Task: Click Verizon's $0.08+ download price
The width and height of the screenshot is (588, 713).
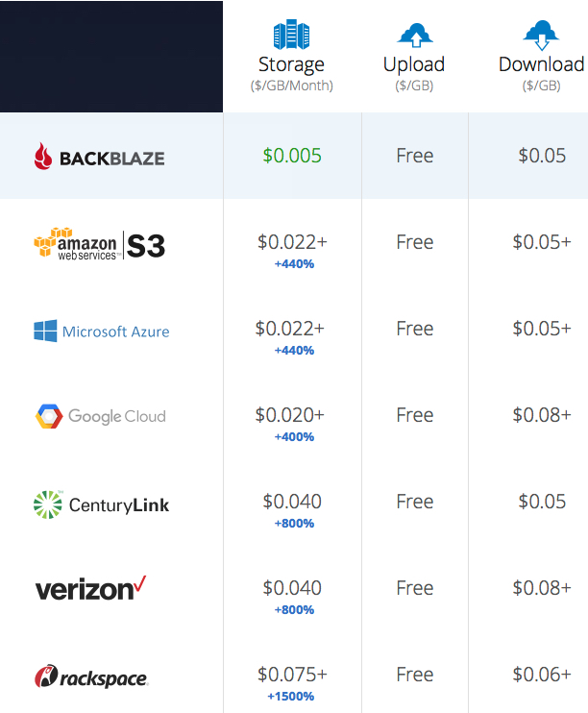Action: (x=542, y=588)
